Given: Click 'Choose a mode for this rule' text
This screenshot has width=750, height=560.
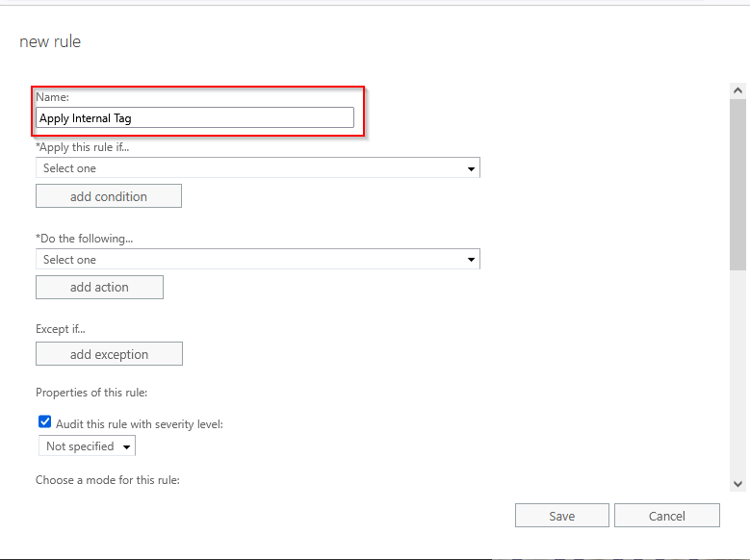Looking at the screenshot, I should point(107,479).
